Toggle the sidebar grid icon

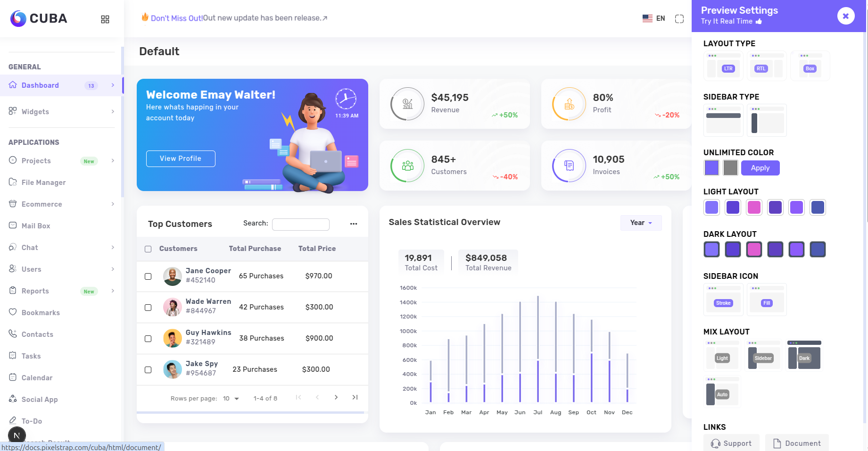pos(105,19)
